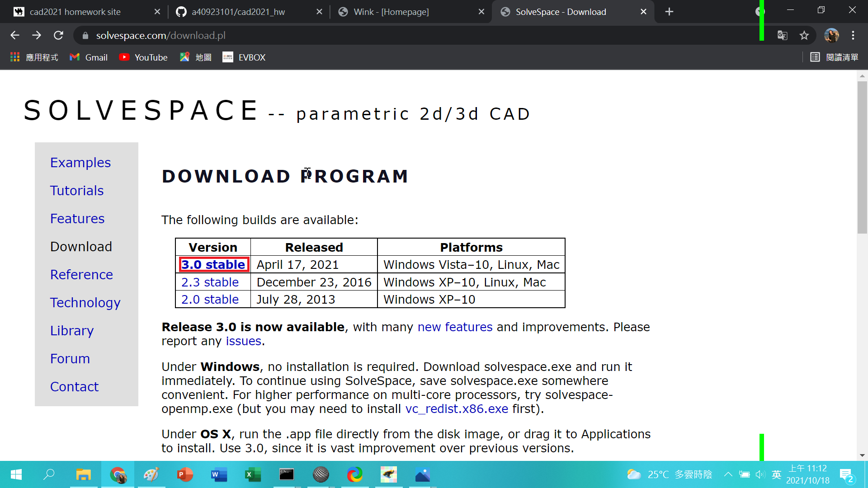Go to Forum in sidebar

pyautogui.click(x=70, y=359)
